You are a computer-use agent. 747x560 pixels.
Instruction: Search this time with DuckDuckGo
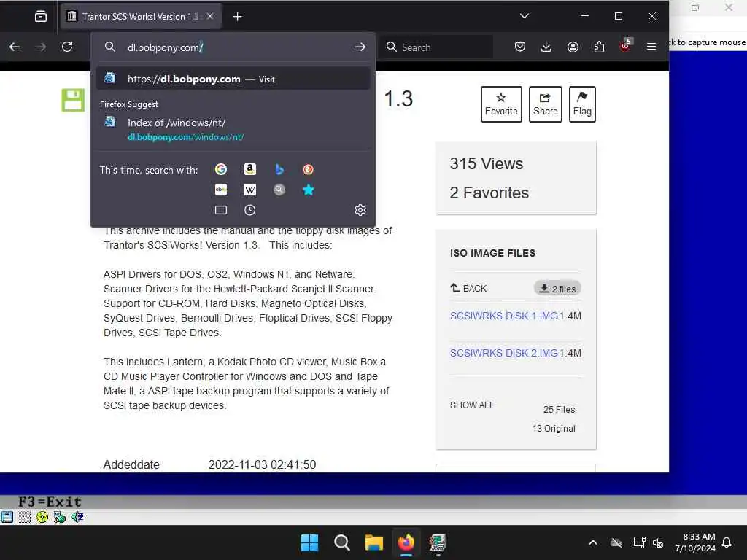[x=309, y=169]
